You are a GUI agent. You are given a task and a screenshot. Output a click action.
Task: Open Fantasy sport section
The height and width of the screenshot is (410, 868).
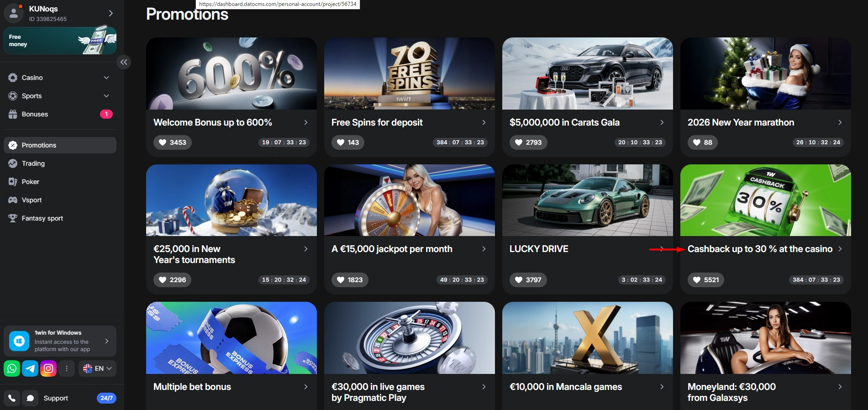(42, 218)
